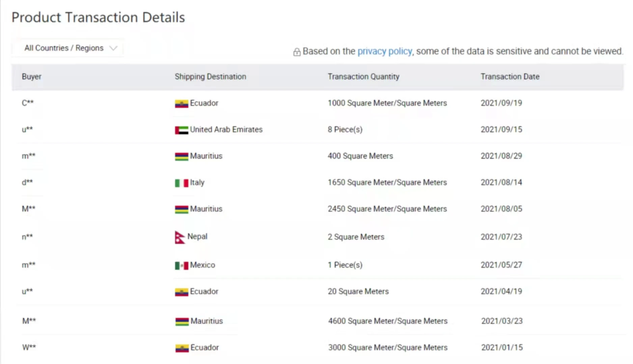Click the Mexico flag icon
633x364 pixels.
pos(182,265)
